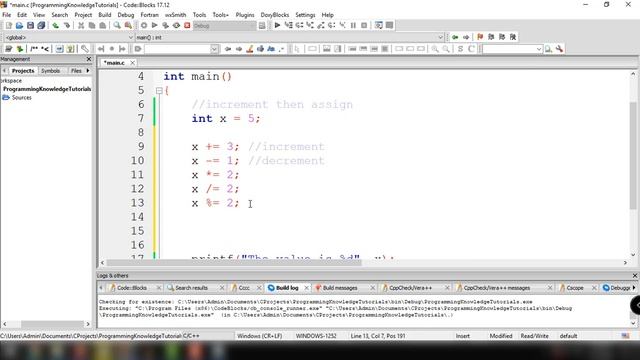Click the Replace icon
Viewport: 640px width, 360px height.
pos(128,25)
